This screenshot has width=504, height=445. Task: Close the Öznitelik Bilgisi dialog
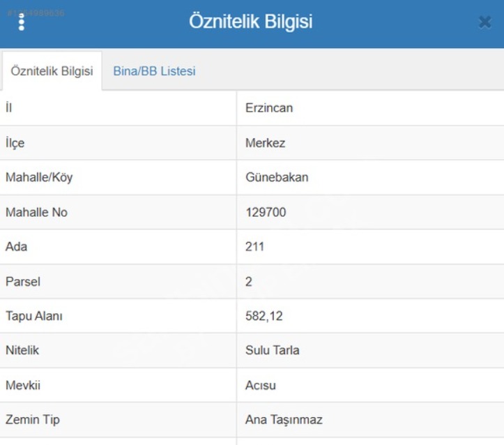point(484,22)
